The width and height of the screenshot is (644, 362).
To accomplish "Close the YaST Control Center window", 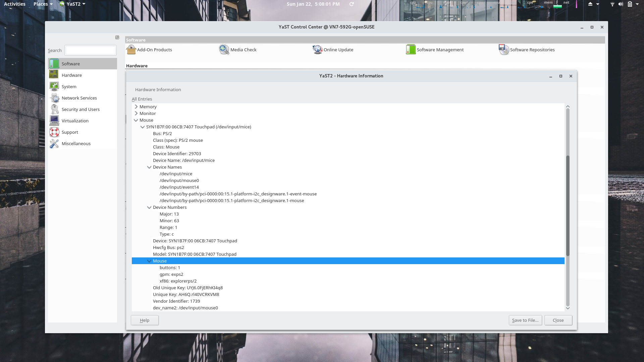I will tap(602, 27).
